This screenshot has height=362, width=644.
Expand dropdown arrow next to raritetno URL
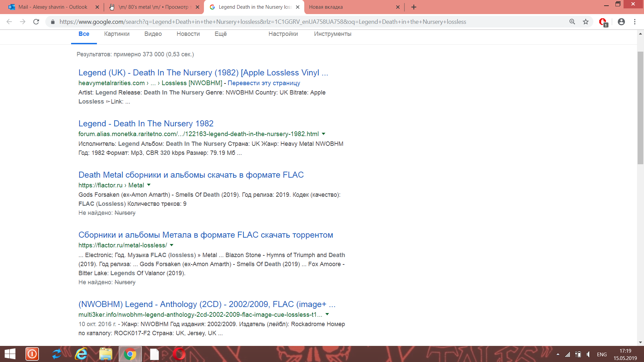point(324,134)
